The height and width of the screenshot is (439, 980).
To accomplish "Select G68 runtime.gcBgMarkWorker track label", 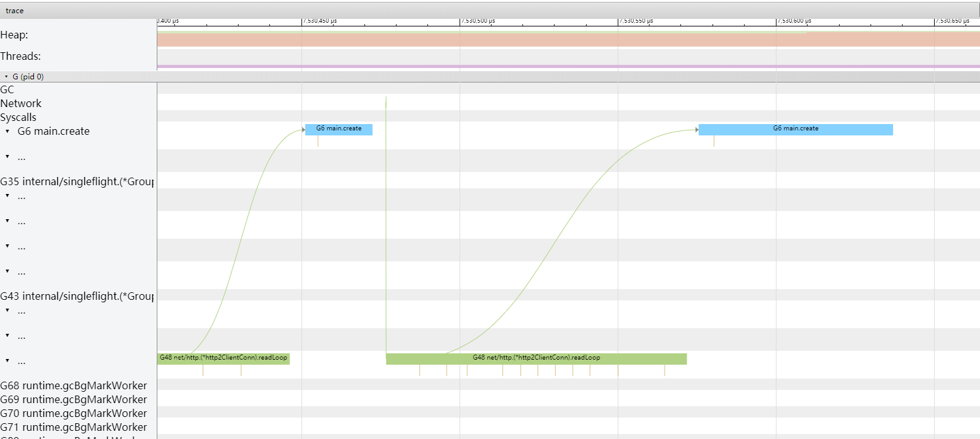I will (x=72, y=385).
